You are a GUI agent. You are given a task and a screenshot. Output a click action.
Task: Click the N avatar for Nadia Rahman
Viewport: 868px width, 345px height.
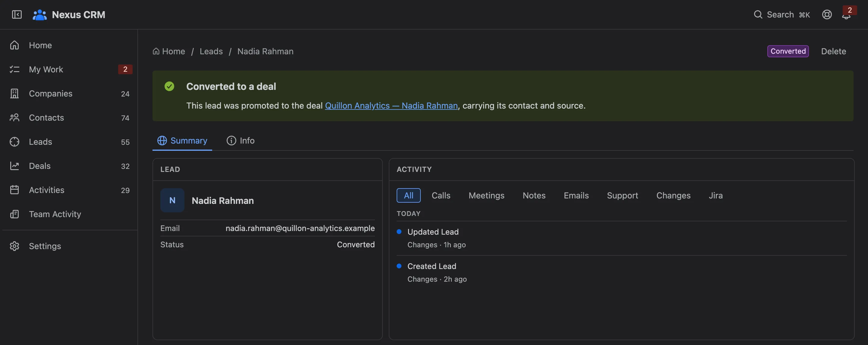point(172,200)
